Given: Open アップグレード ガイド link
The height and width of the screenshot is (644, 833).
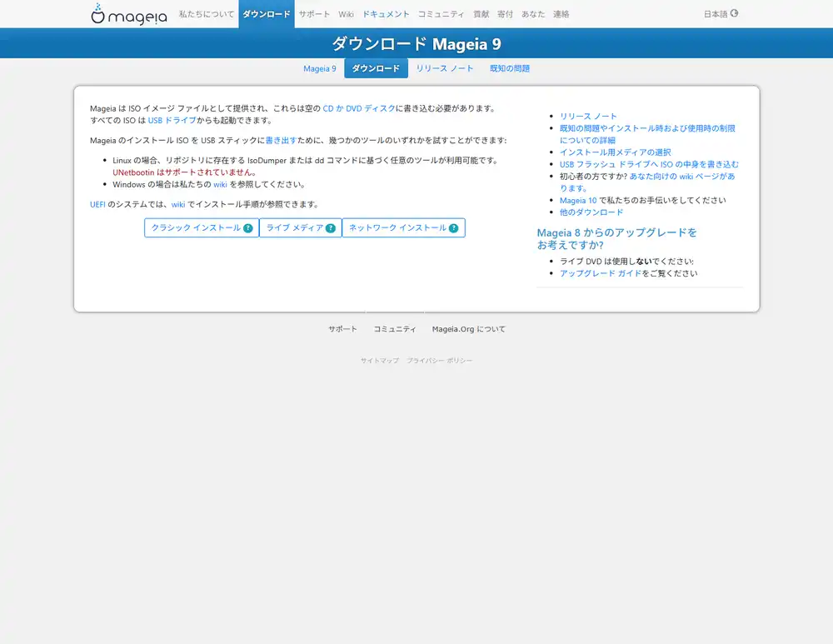Looking at the screenshot, I should click(601, 273).
